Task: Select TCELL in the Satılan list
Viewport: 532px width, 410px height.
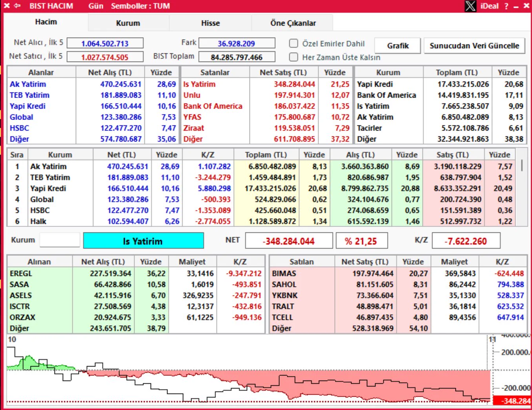Action: click(x=282, y=317)
